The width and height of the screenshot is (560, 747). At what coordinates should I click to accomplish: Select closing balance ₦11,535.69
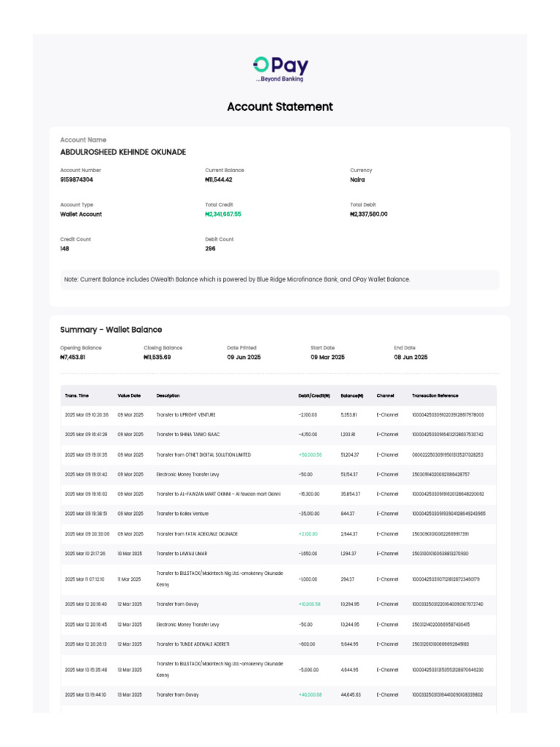157,357
